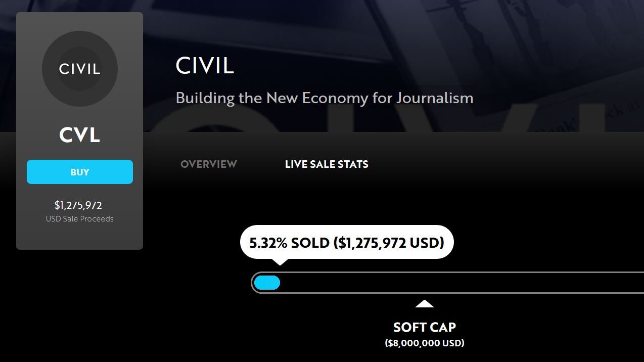Click the dark ring around the CIVIL logo
This screenshot has height=362, width=644.
click(x=50, y=69)
